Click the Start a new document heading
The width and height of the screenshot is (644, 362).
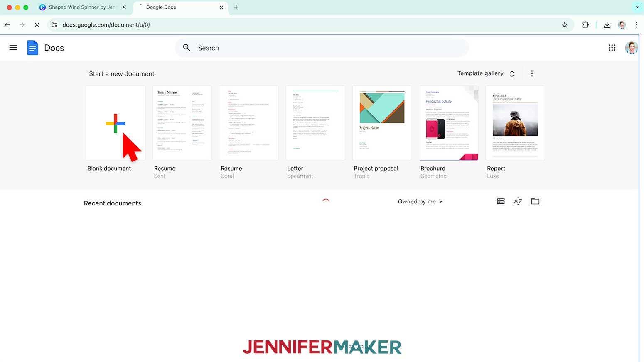[x=122, y=74]
